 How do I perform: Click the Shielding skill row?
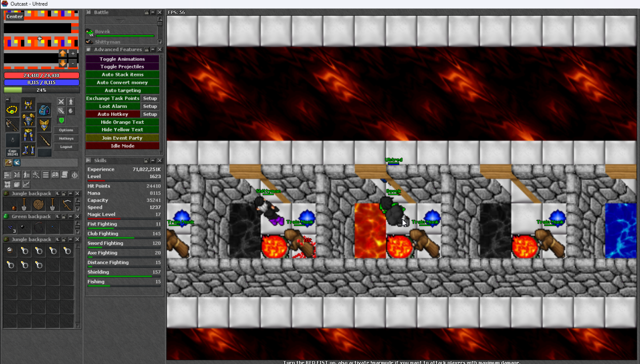[x=124, y=273]
